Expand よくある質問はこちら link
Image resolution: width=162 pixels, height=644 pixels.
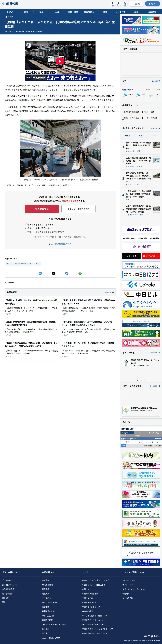click(60, 244)
